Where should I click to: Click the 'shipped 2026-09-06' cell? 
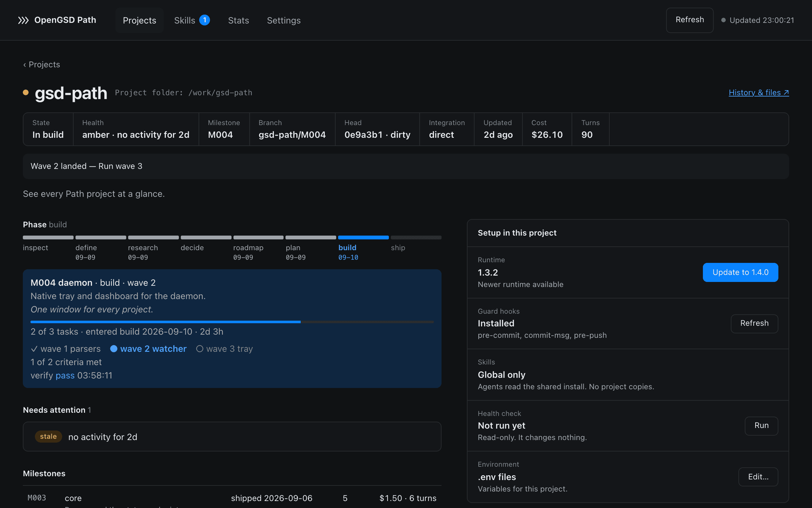[x=272, y=498]
